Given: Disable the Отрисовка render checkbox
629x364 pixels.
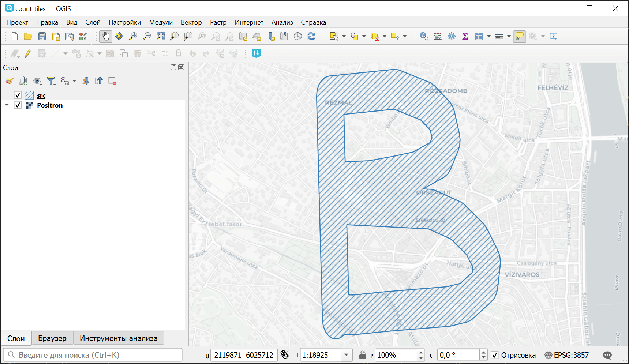Looking at the screenshot, I should coord(495,355).
